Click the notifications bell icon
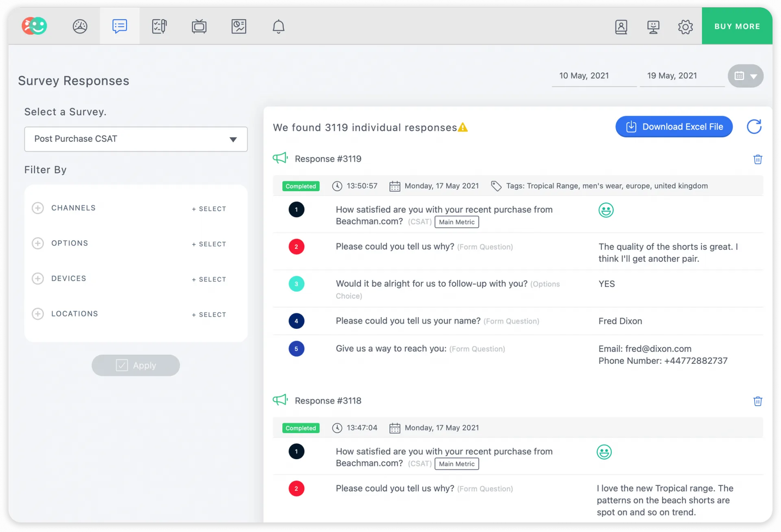The height and width of the screenshot is (532, 781). (x=278, y=26)
